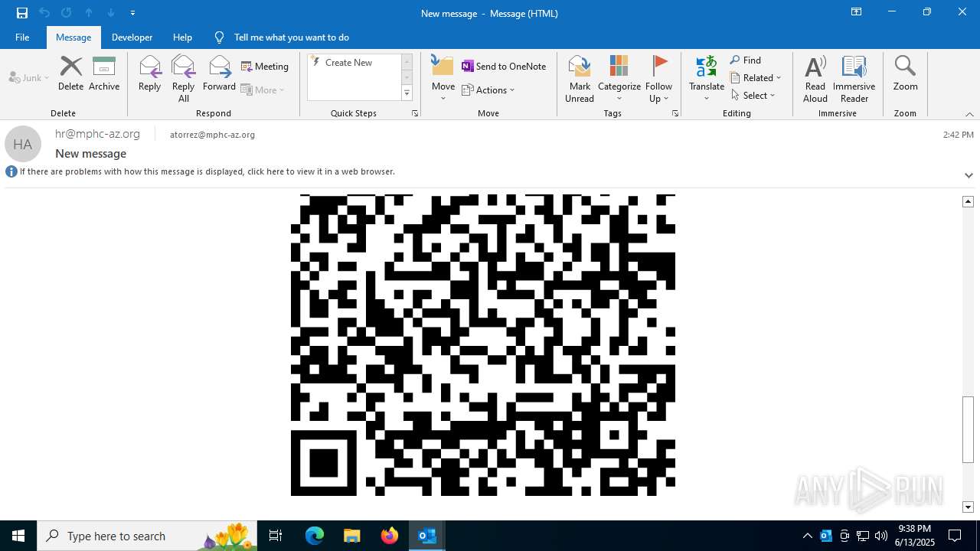The height and width of the screenshot is (551, 980).
Task: Open the File tab
Action: (x=22, y=37)
